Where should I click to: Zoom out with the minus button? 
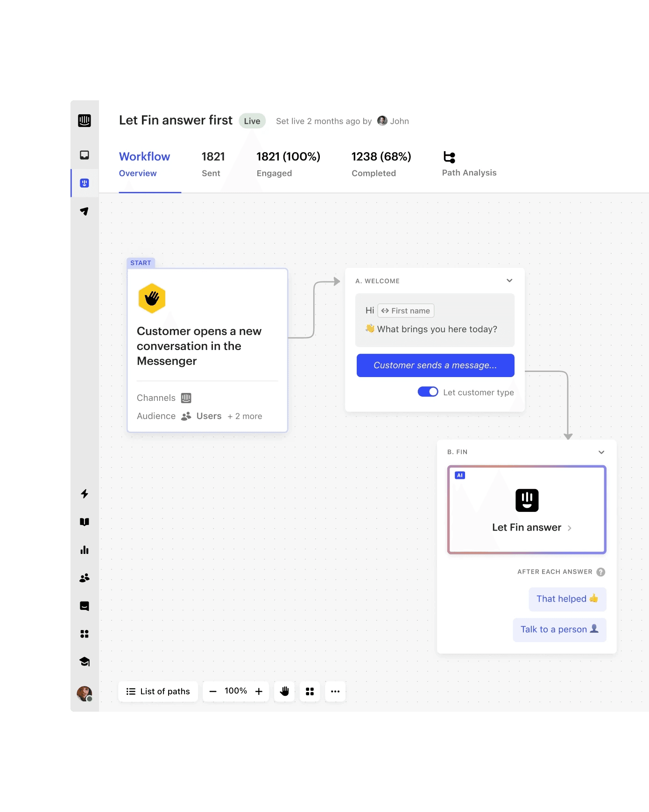coord(213,691)
